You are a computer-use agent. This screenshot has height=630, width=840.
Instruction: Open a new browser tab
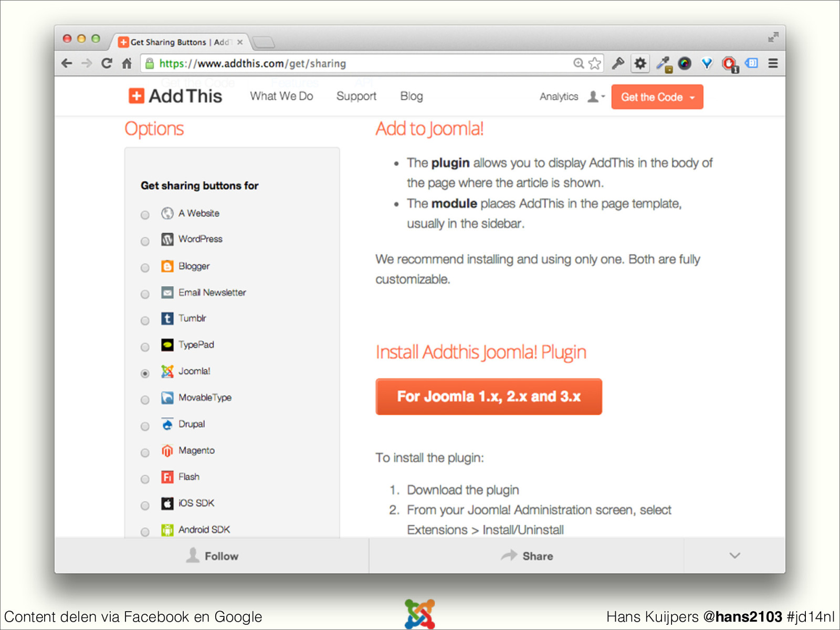pos(264,42)
